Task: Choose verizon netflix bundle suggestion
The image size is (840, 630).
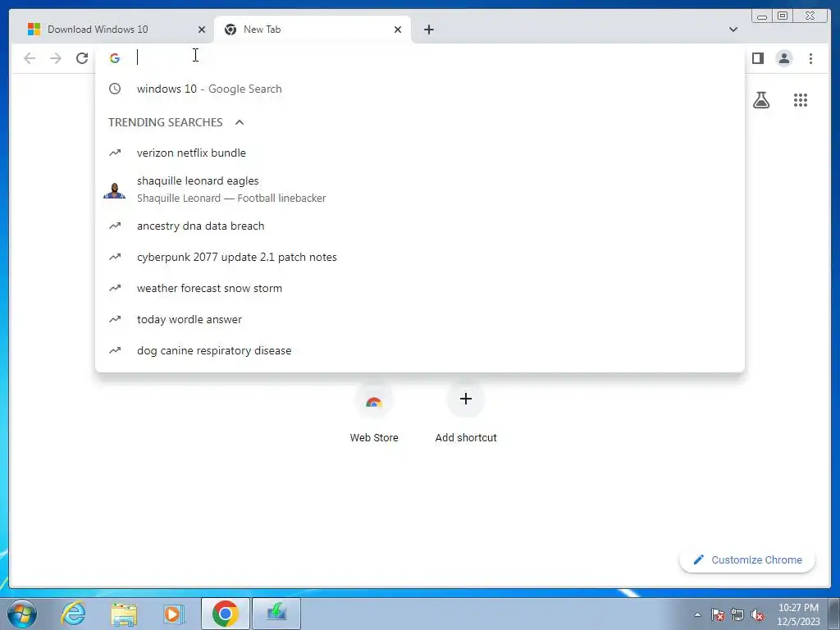Action: [x=420, y=153]
